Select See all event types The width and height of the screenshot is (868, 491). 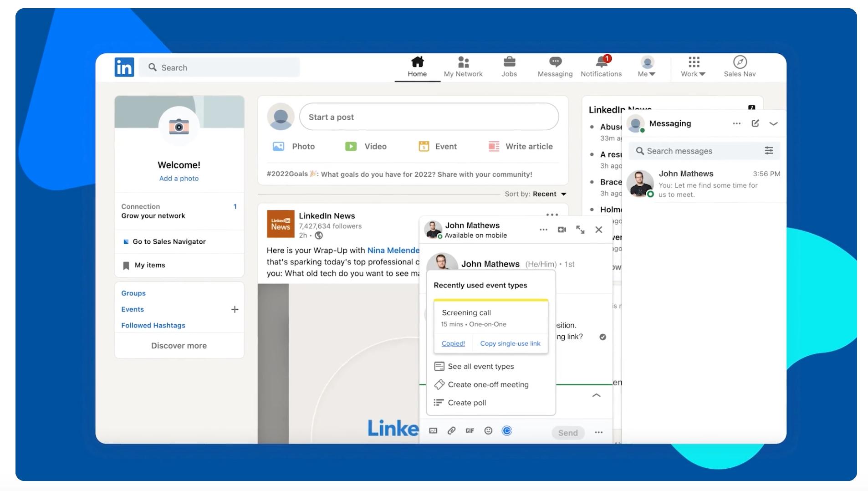[x=474, y=367]
